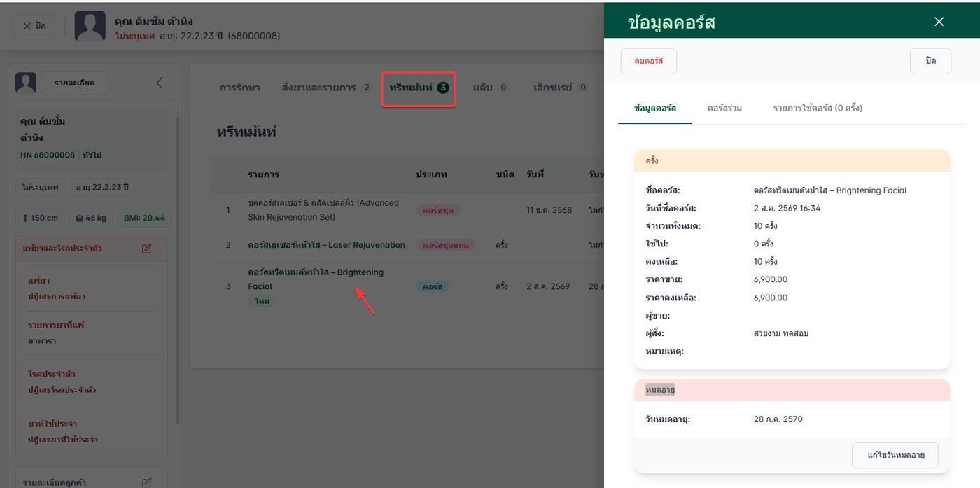Click the คอร์ส badge in row 3

433,286
